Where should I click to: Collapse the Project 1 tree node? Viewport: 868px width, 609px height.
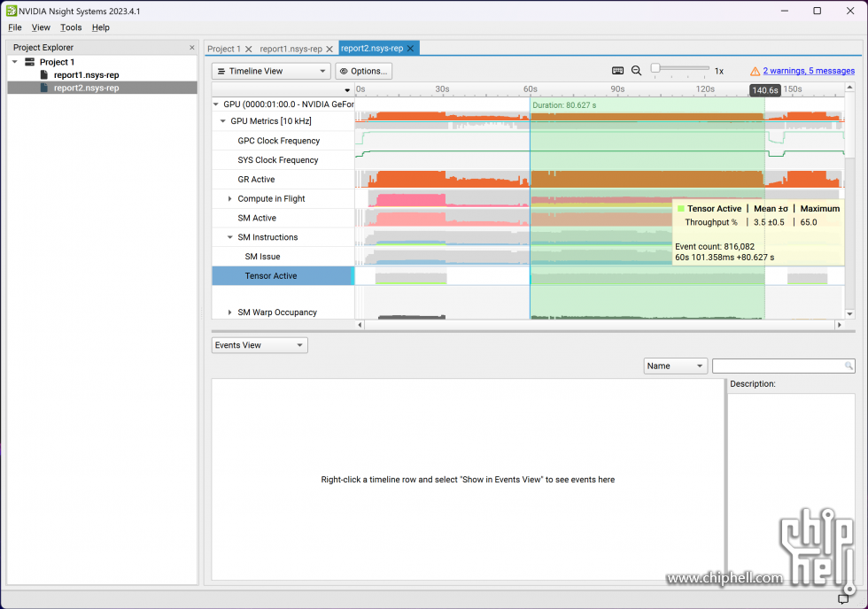coord(15,62)
